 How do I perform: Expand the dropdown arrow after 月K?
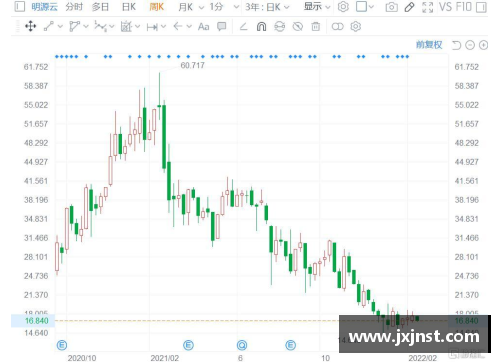coord(201,7)
